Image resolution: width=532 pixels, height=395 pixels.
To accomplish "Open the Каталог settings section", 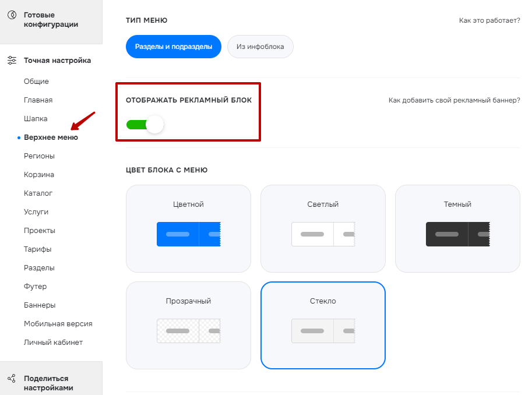I will coord(38,193).
